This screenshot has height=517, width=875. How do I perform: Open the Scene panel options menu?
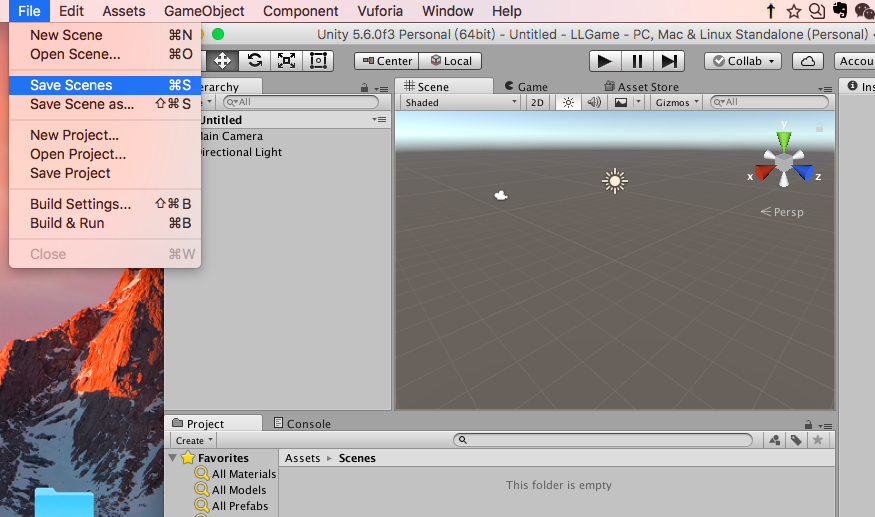pos(825,89)
